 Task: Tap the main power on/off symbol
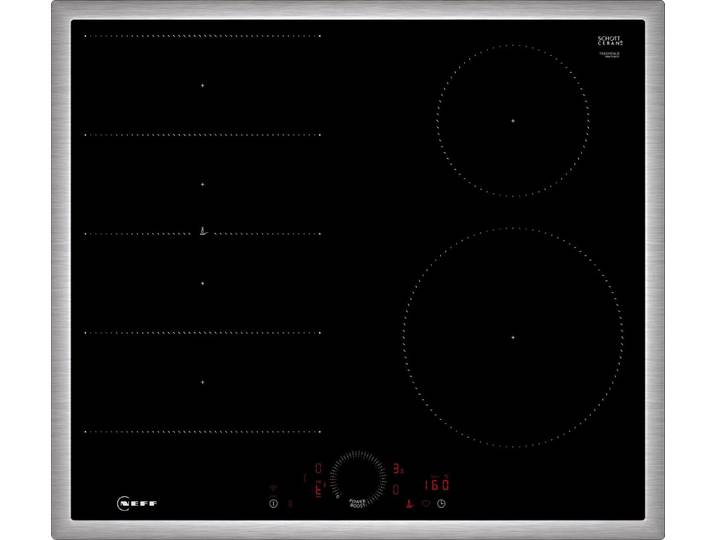coord(273,503)
